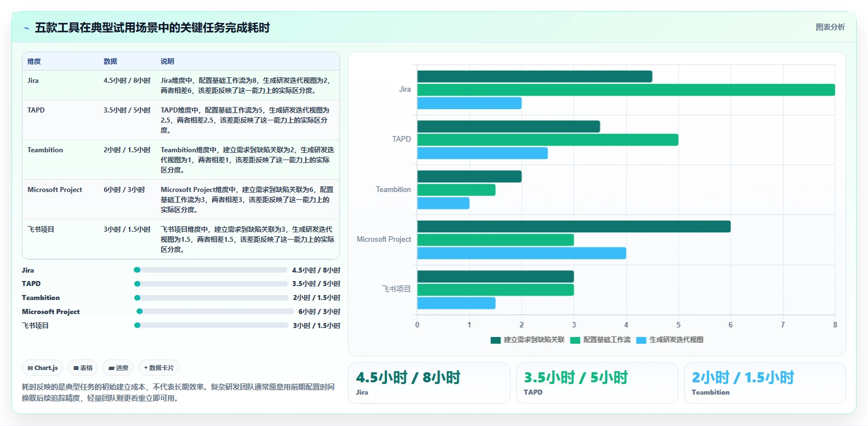This screenshot has width=868, height=426.
Task: Click the 维度 column header
Action: 34,62
